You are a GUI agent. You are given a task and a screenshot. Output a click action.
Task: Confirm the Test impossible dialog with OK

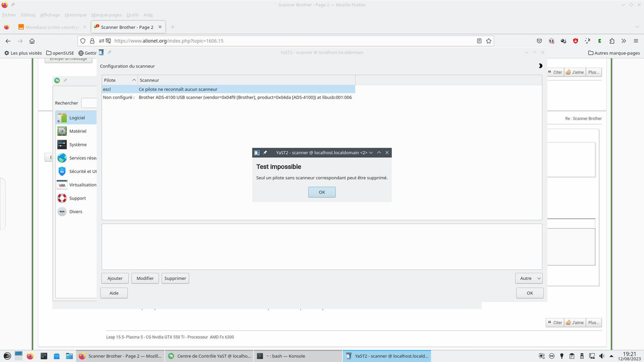pyautogui.click(x=322, y=192)
